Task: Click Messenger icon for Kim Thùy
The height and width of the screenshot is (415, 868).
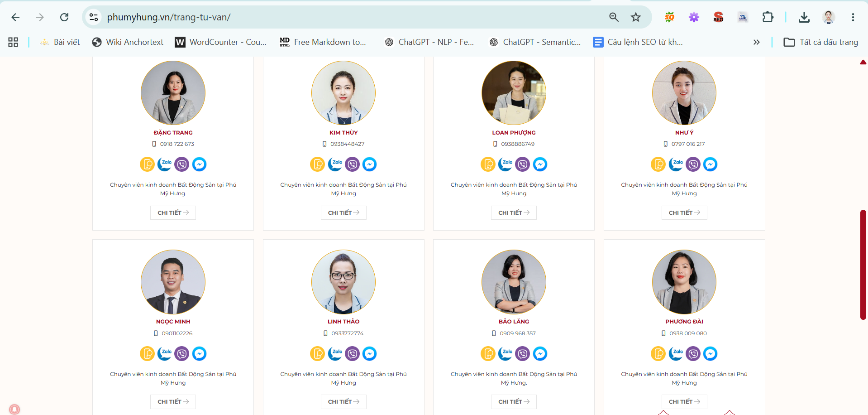Action: click(x=370, y=164)
